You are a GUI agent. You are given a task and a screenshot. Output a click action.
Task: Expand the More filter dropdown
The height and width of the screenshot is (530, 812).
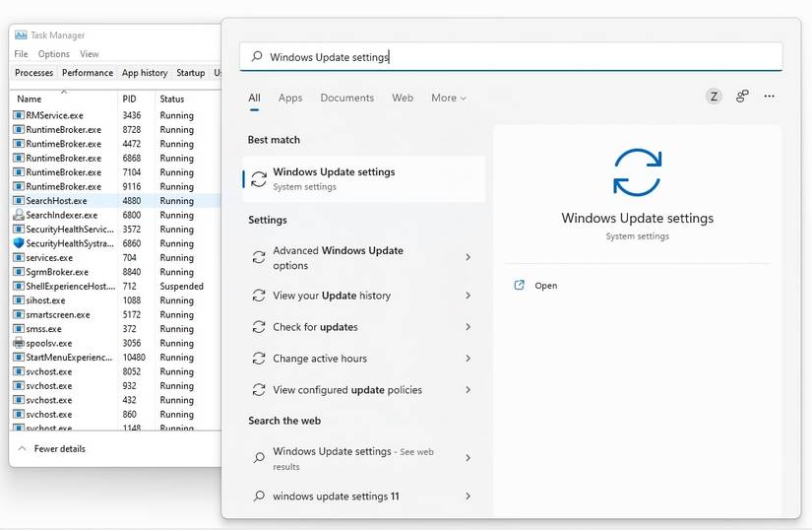tap(449, 98)
